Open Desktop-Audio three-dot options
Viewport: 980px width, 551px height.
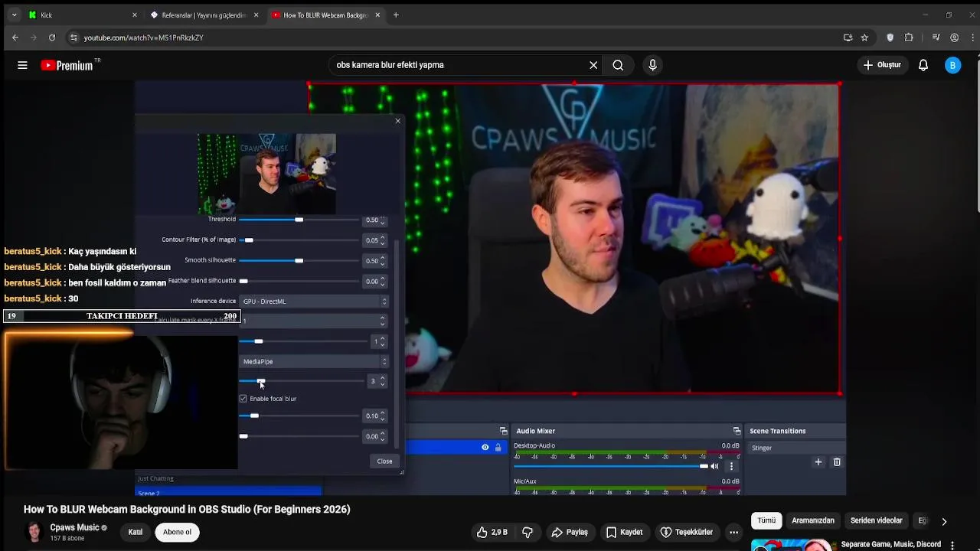click(731, 466)
